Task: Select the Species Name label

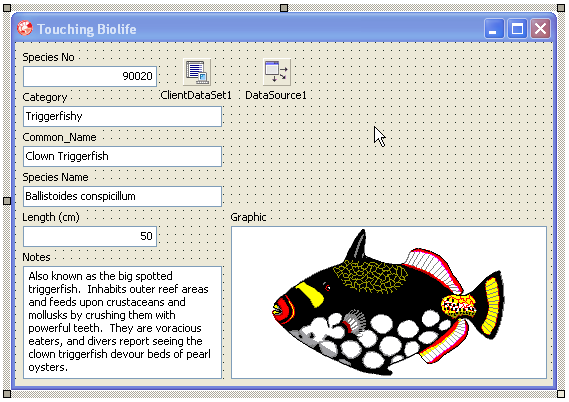Action: coord(56,177)
